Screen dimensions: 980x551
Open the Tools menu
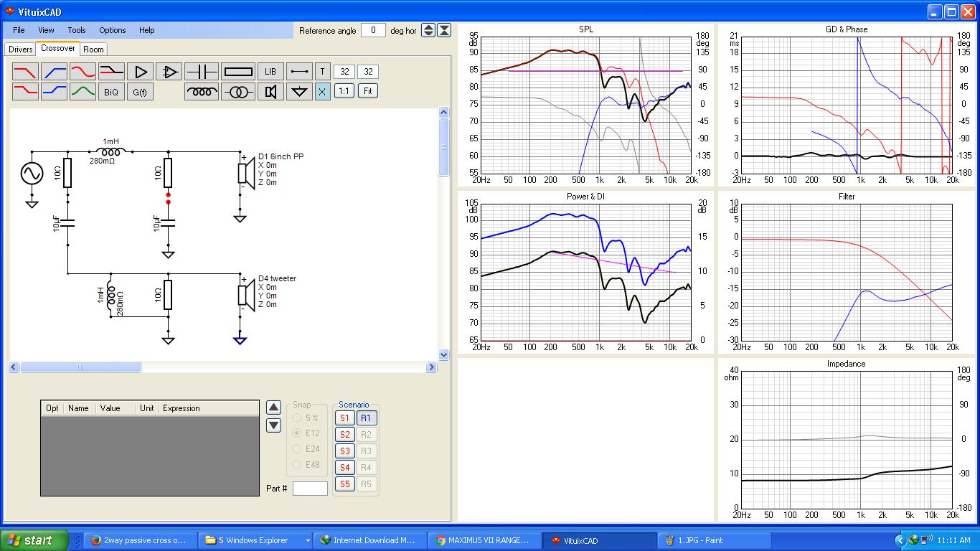77,30
